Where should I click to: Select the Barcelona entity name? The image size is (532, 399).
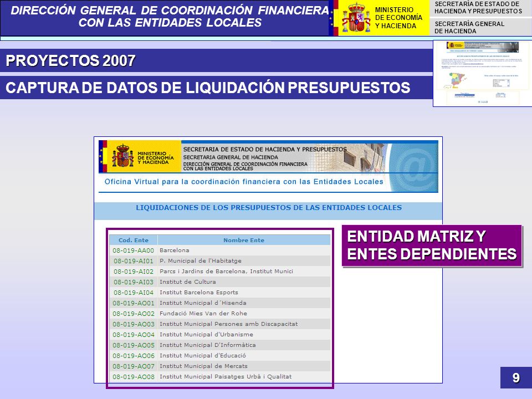click(x=175, y=250)
